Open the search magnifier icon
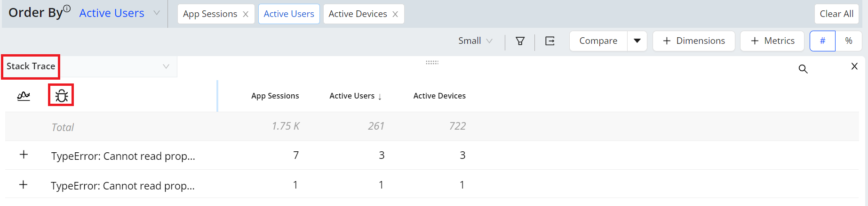 (x=803, y=69)
